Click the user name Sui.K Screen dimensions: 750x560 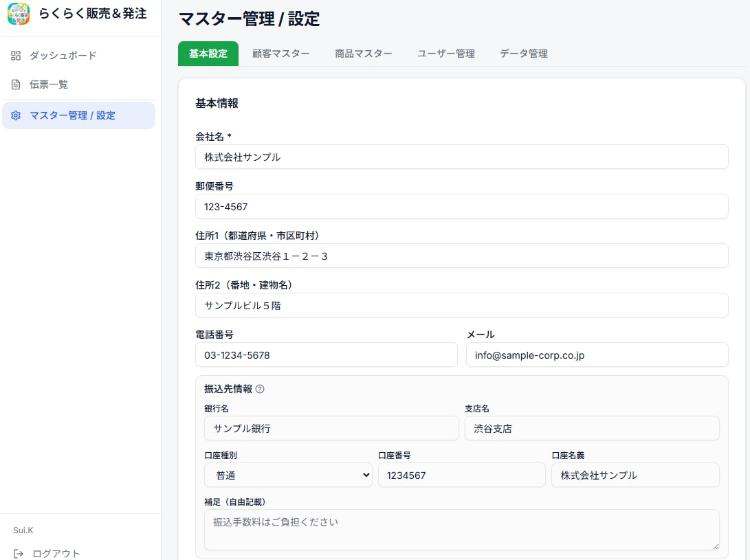[x=23, y=530]
